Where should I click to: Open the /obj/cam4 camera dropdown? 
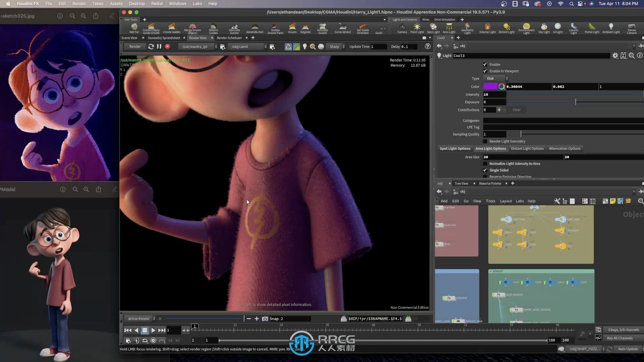click(248, 47)
